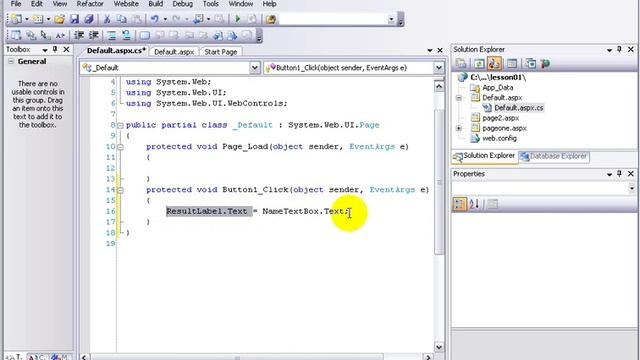Click the Find in Files icon

271,19
